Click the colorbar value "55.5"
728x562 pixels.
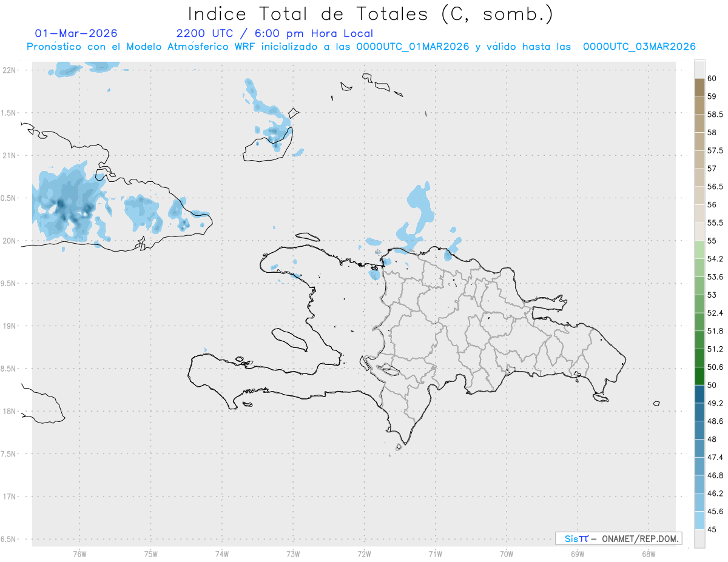click(x=715, y=223)
